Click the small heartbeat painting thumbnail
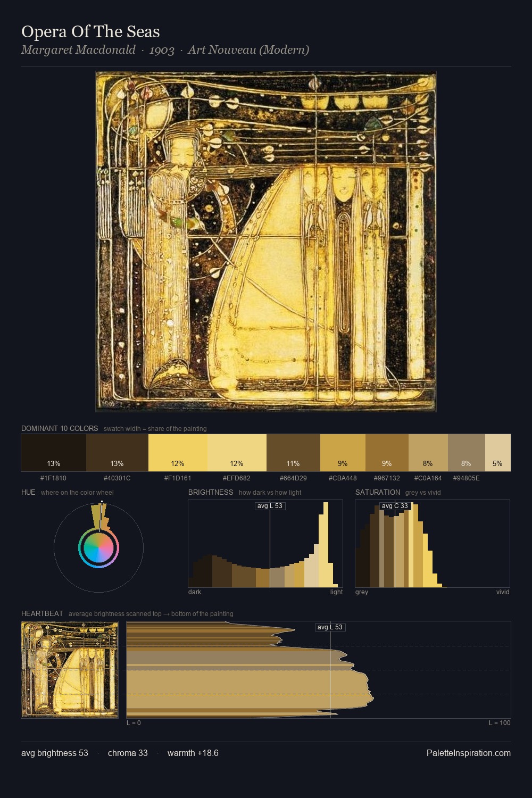 point(70,670)
